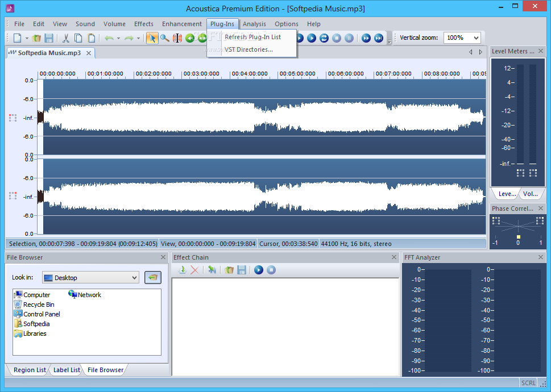Click the play-from-cursor transport button
Screen dimensions: 551x392
(312, 38)
